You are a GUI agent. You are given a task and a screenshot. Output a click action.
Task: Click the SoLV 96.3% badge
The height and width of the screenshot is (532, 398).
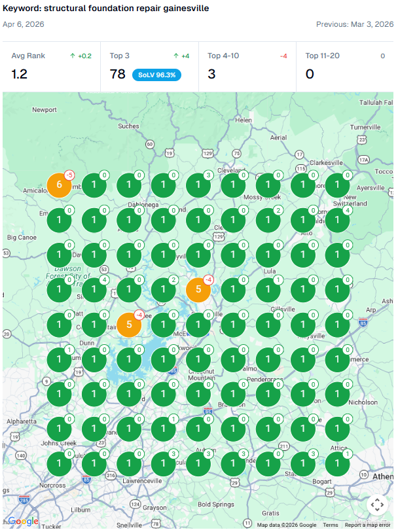[156, 75]
